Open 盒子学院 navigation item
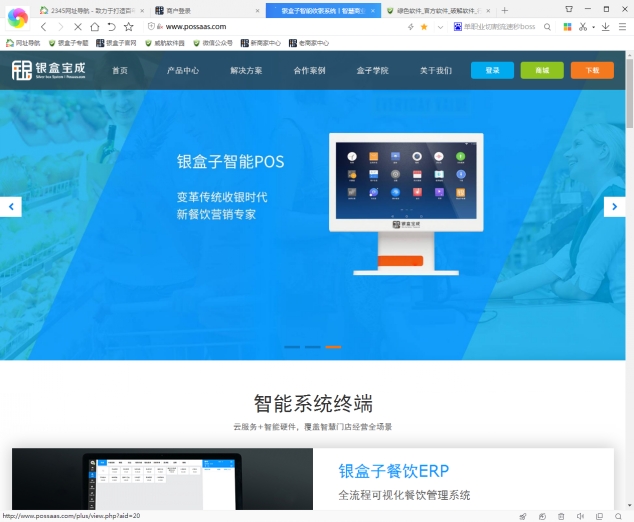 tap(372, 70)
